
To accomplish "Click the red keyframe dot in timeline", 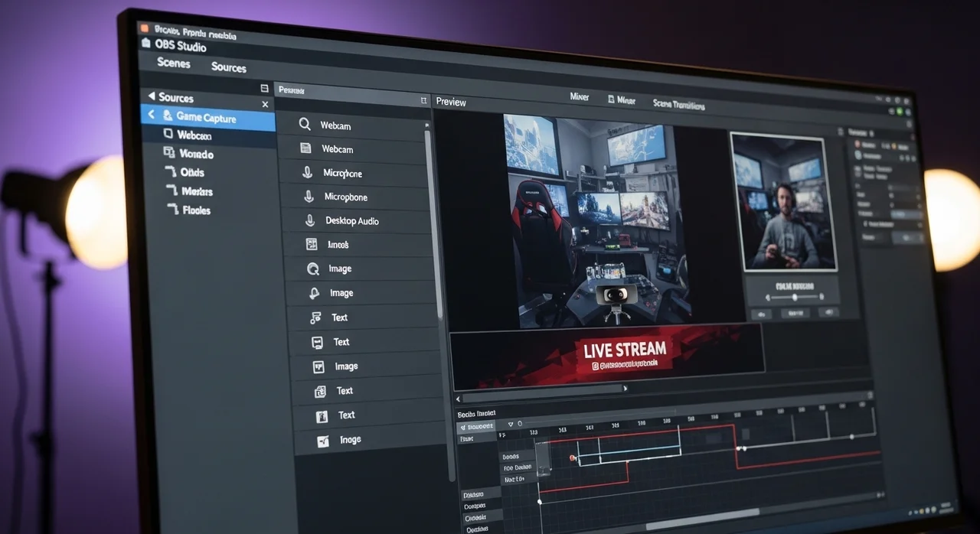I will [x=572, y=457].
